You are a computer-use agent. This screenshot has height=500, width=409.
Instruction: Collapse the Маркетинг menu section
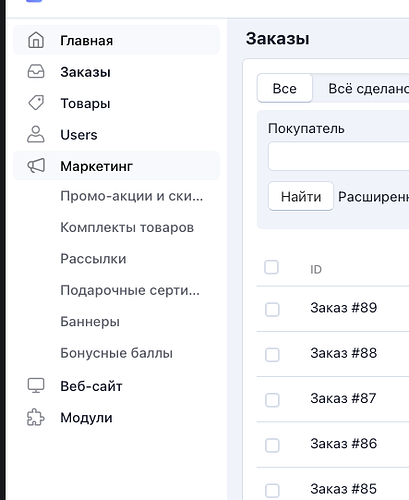(x=116, y=166)
